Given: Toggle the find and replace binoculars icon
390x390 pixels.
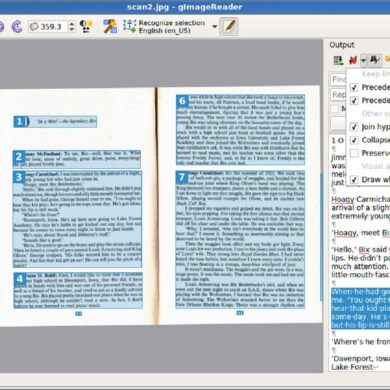Looking at the screenshot, I should click(375, 60).
